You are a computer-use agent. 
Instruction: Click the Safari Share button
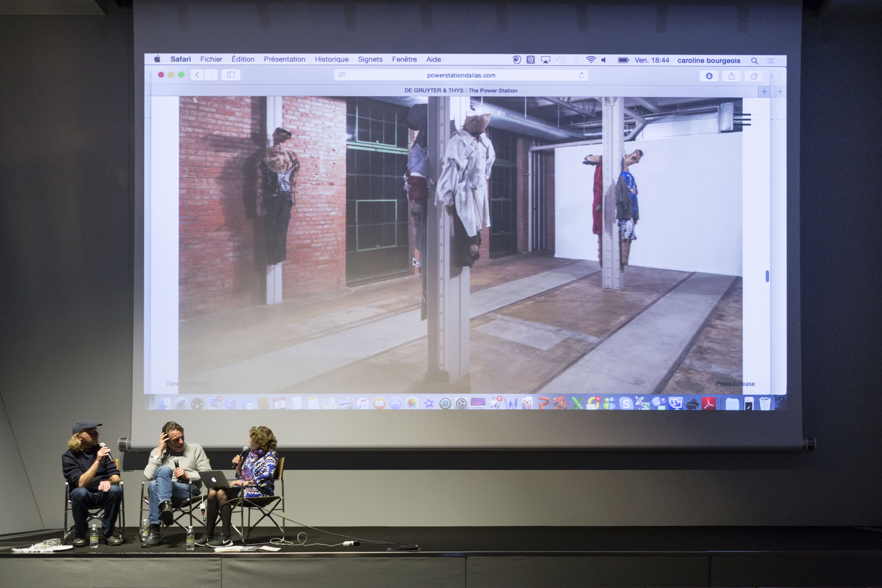(731, 76)
